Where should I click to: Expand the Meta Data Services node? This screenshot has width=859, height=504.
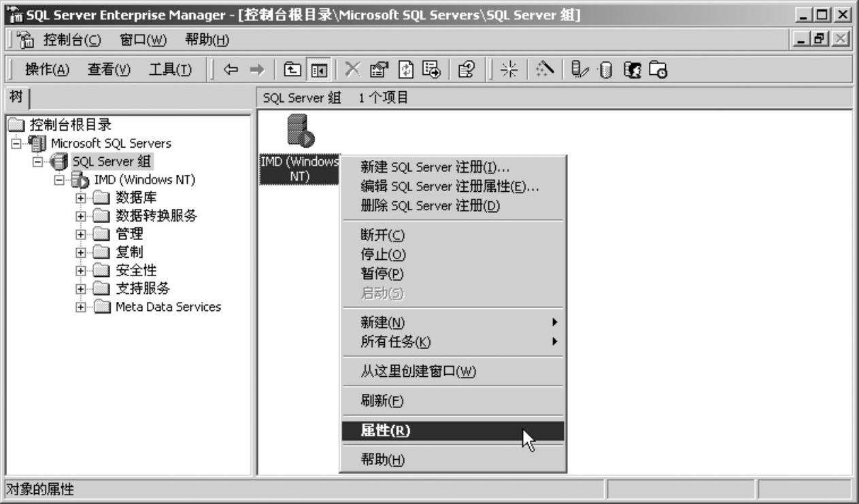[x=80, y=307]
